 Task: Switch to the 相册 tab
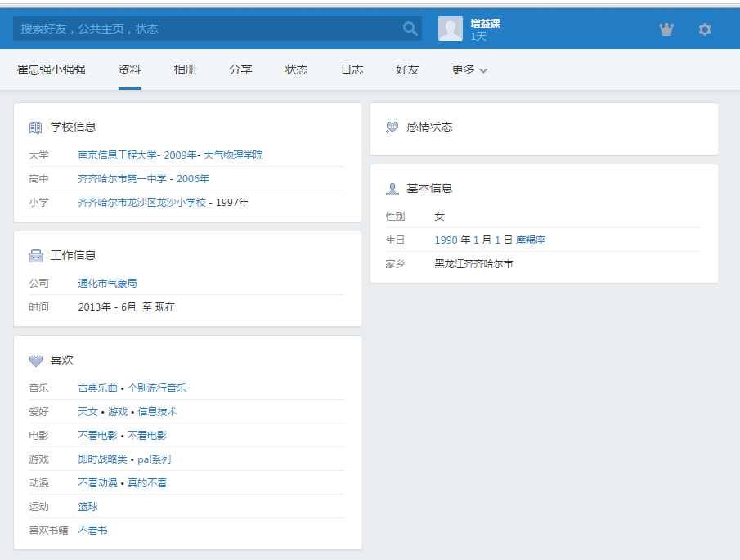click(186, 70)
